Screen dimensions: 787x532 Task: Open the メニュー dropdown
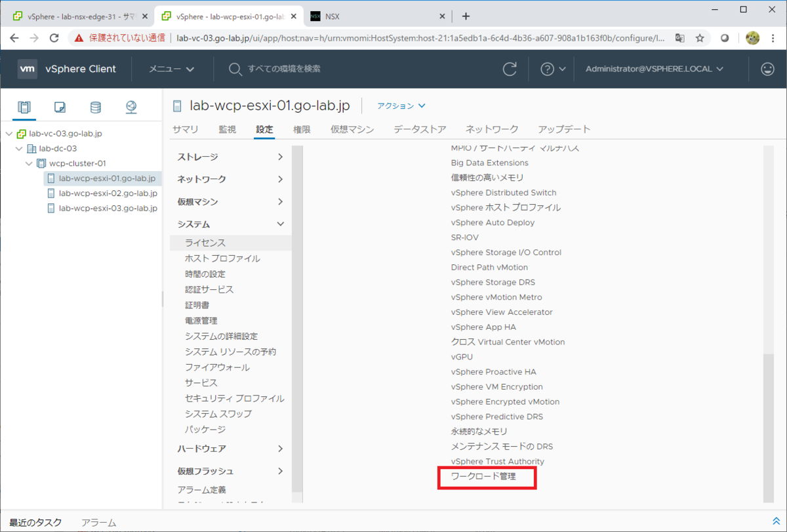(x=171, y=69)
